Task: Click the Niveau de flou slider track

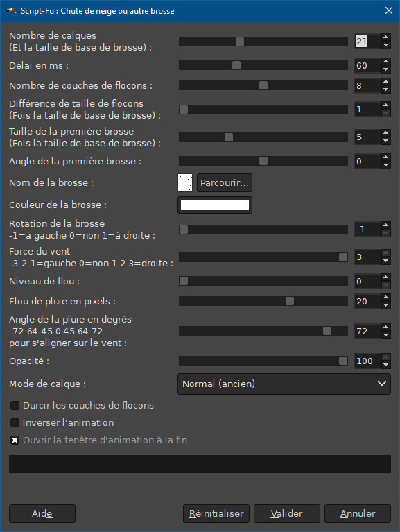Action: [x=263, y=282]
